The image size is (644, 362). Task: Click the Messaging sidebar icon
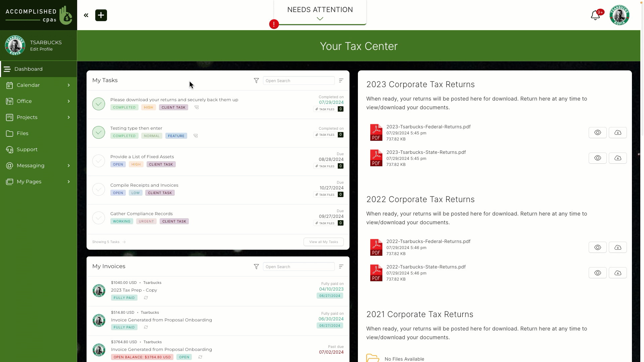click(x=9, y=165)
